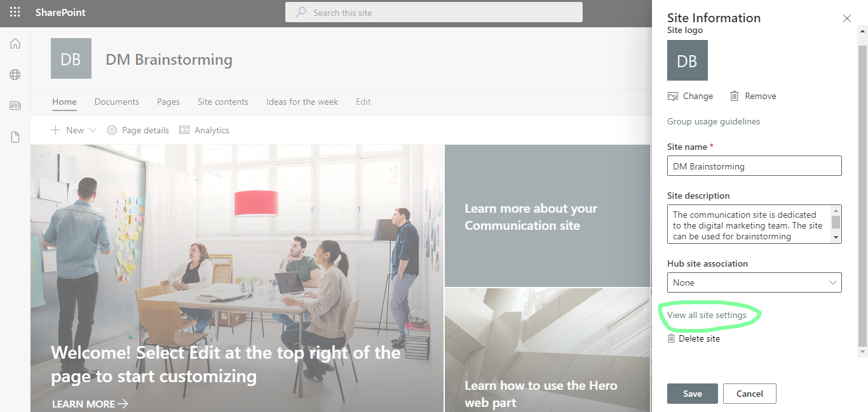Image resolution: width=868 pixels, height=412 pixels.
Task: Switch to the Documents tab
Action: tap(116, 102)
